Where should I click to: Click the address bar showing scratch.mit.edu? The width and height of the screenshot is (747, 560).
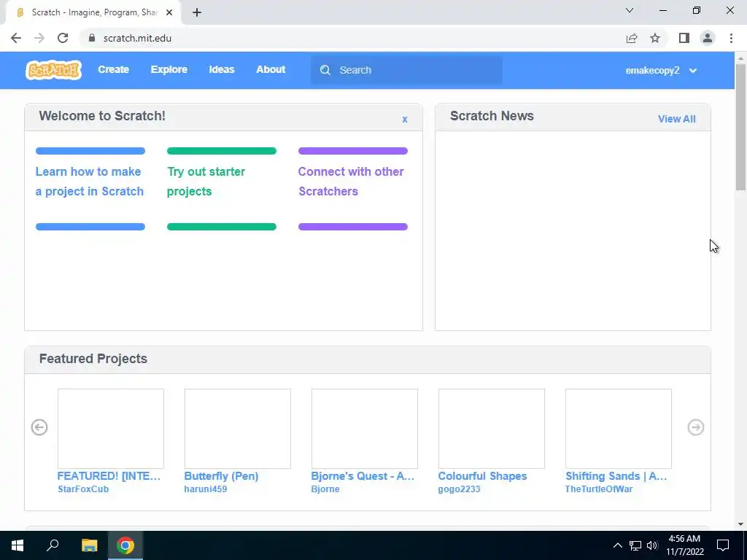[x=352, y=38]
